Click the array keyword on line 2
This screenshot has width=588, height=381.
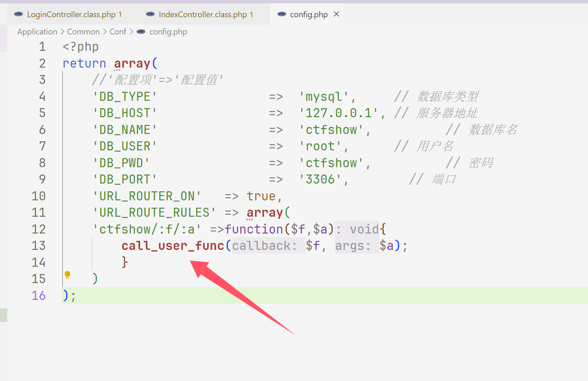point(132,63)
